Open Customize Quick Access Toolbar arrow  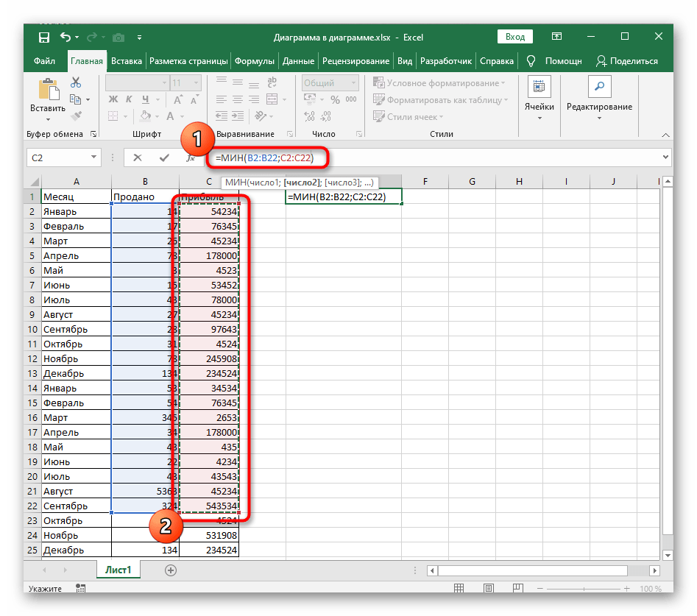pos(140,38)
